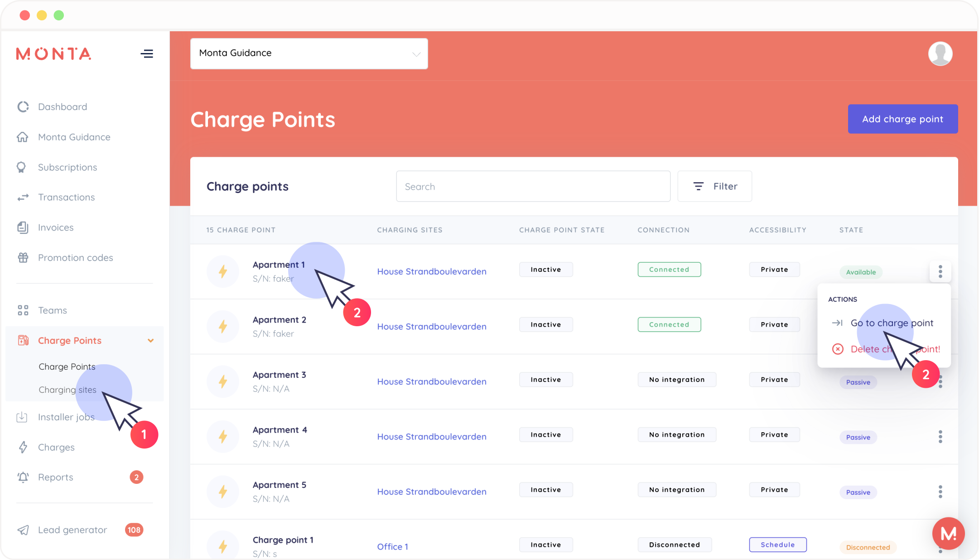Click the Schedule accessibility badge
979x560 pixels.
click(778, 545)
